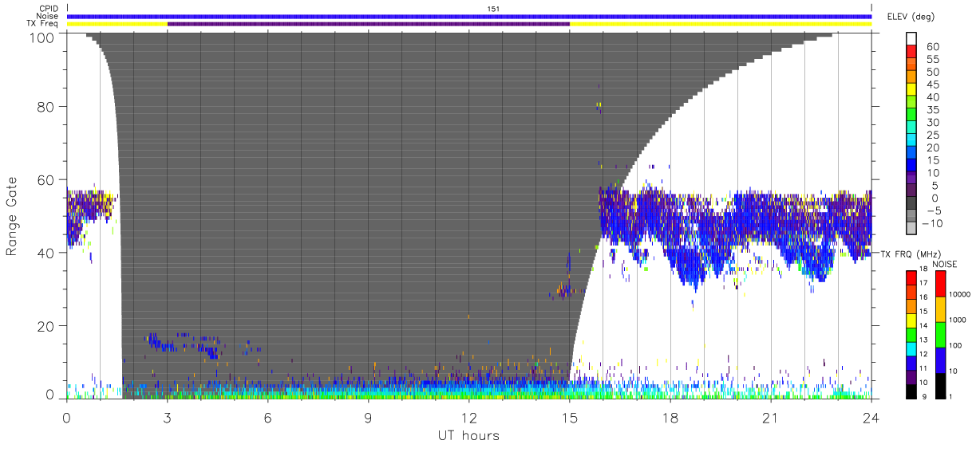980x452 pixels.
Task: Click the '11' label on the TX FRQ scale
Action: click(925, 369)
